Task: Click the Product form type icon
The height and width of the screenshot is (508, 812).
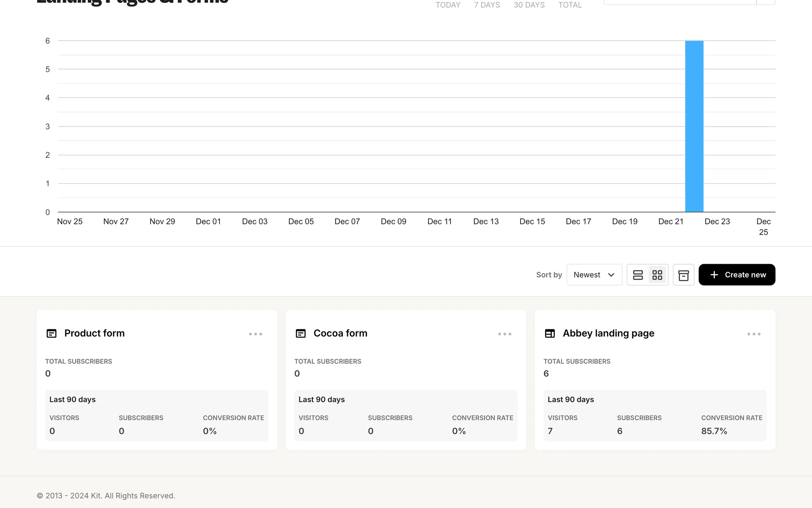Action: point(52,334)
